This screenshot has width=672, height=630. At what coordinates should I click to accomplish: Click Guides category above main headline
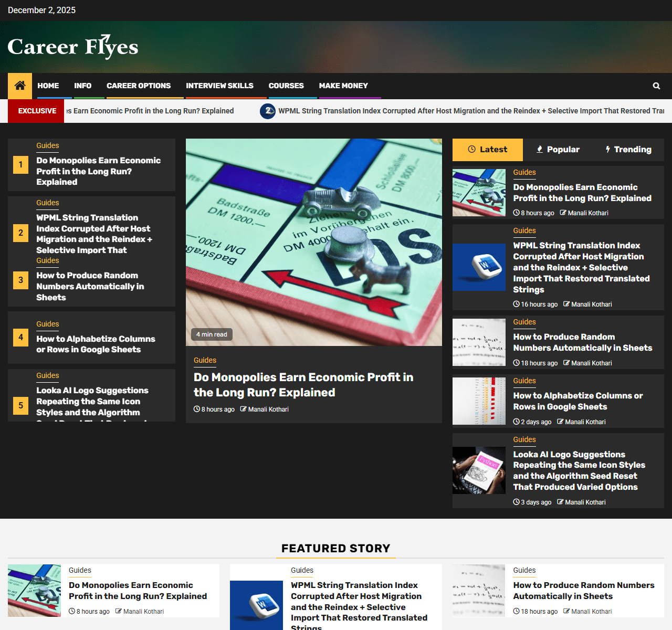coord(205,360)
